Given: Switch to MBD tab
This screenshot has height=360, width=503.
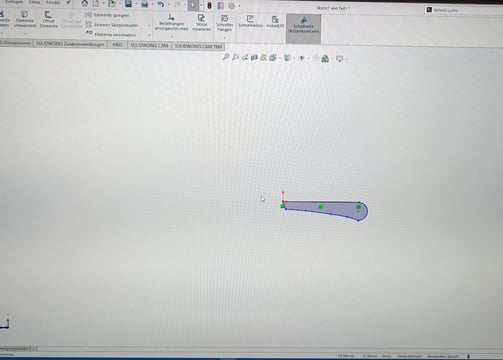Looking at the screenshot, I should [x=117, y=44].
